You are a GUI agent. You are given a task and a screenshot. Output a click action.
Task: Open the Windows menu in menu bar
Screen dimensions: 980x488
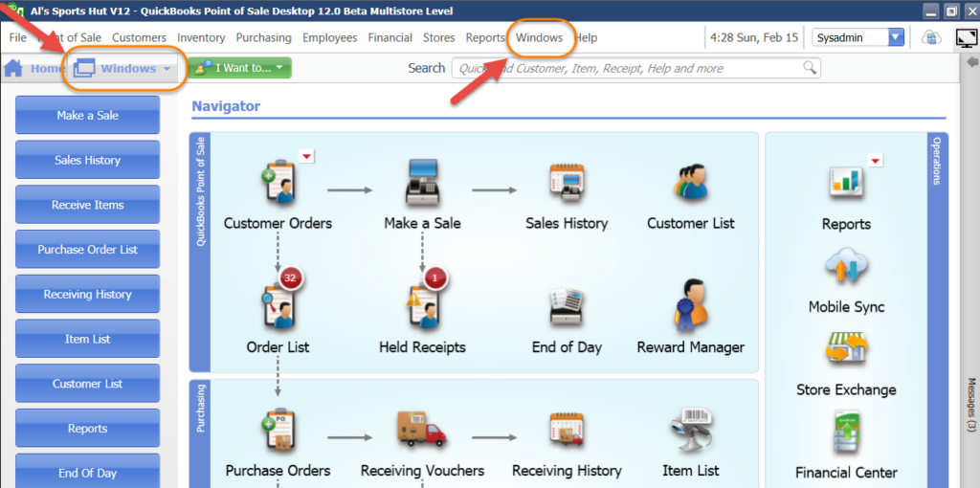click(x=540, y=37)
